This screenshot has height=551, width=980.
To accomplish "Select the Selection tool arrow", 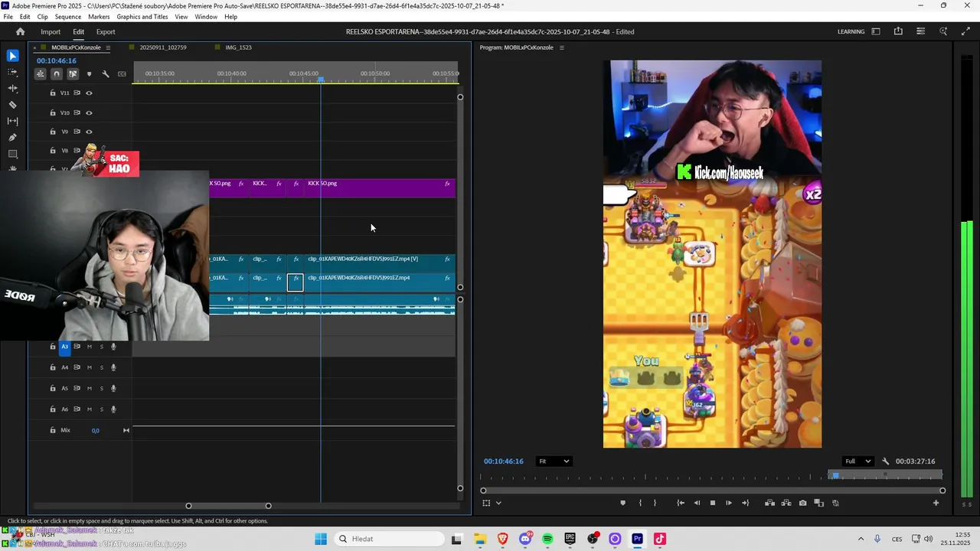I will [12, 56].
